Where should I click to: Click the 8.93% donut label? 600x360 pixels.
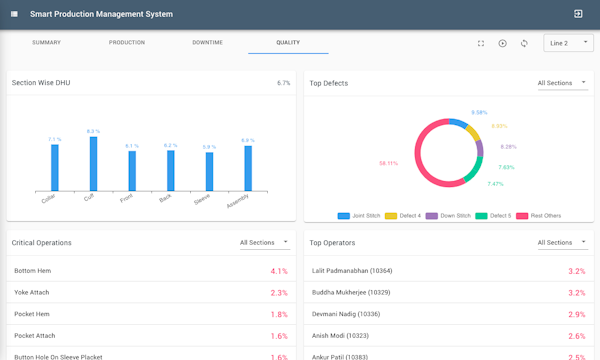(499, 126)
